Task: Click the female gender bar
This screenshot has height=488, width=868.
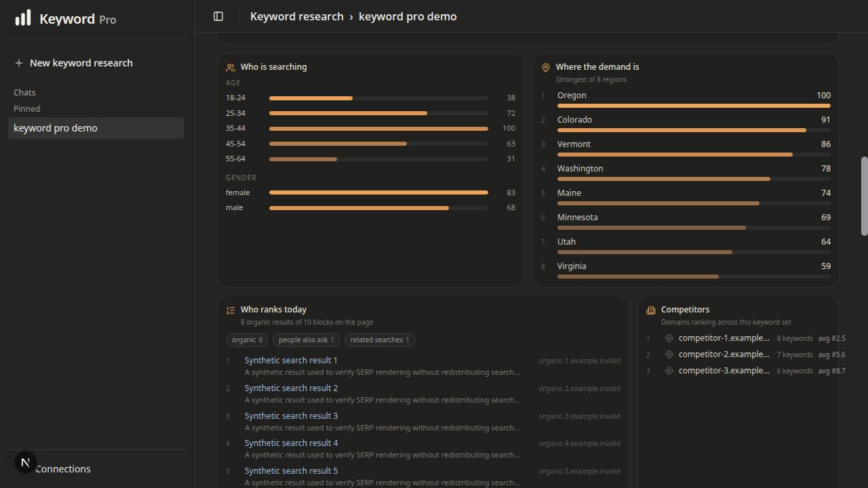Action: (x=378, y=192)
